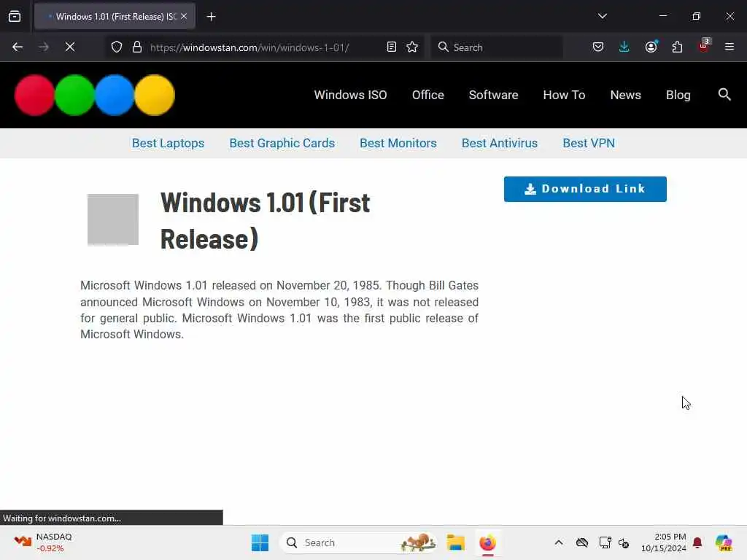Screen dimensions: 747x560
Task: Expand the list all tabs chevron
Action: (x=602, y=16)
